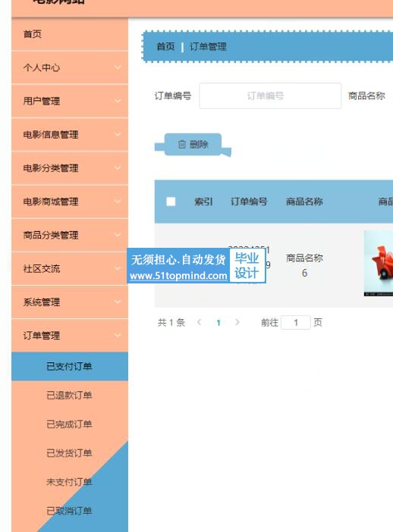The image size is (393, 532).
Task: Select 已退款订单 submenu item
Action: point(70,396)
